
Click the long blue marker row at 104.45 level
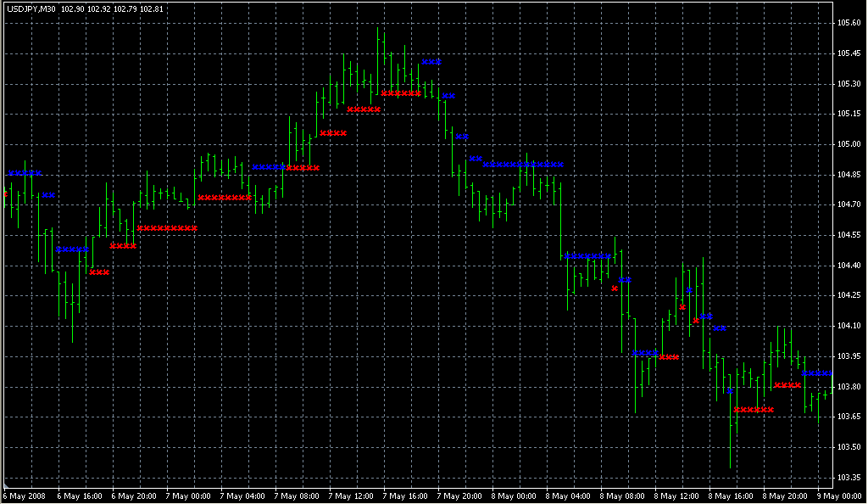coord(587,255)
